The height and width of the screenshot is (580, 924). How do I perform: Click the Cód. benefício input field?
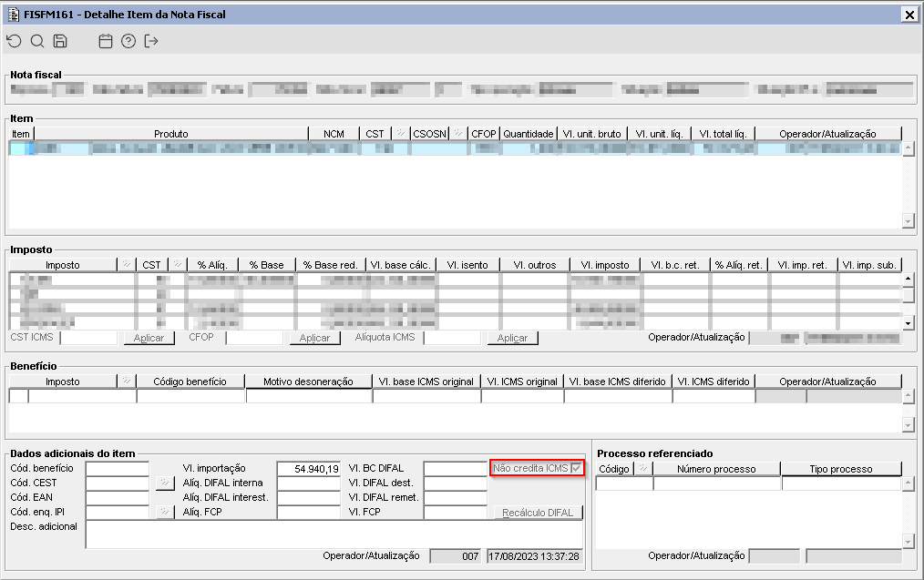[118, 469]
